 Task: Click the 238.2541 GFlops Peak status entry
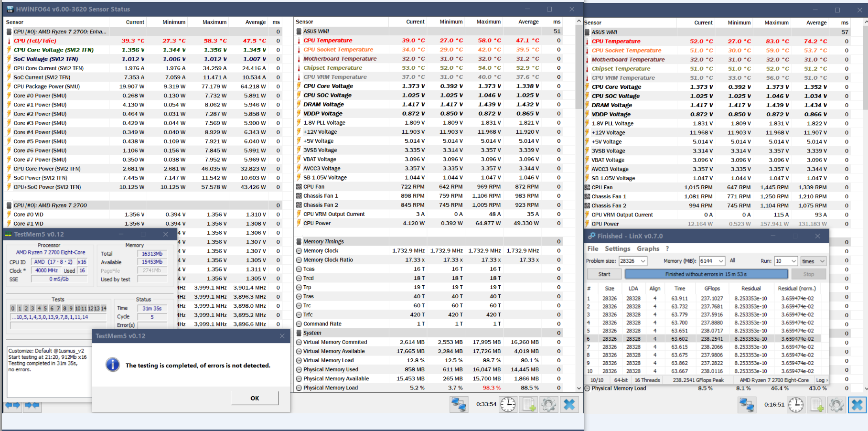[698, 380]
